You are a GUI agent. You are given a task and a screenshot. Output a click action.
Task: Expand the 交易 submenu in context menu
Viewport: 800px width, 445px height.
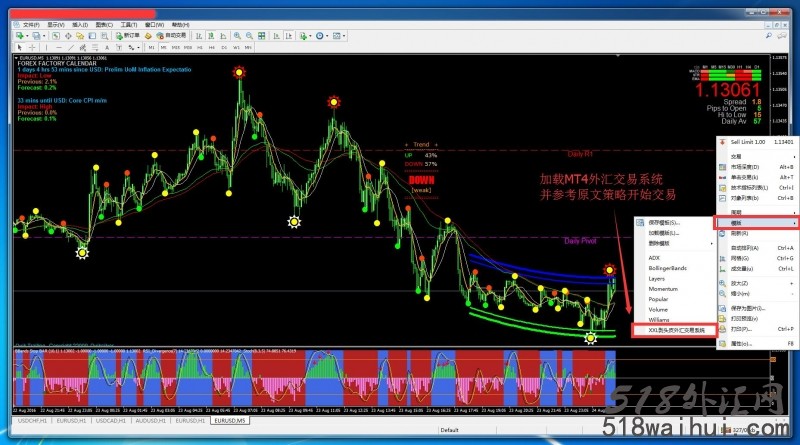[736, 155]
